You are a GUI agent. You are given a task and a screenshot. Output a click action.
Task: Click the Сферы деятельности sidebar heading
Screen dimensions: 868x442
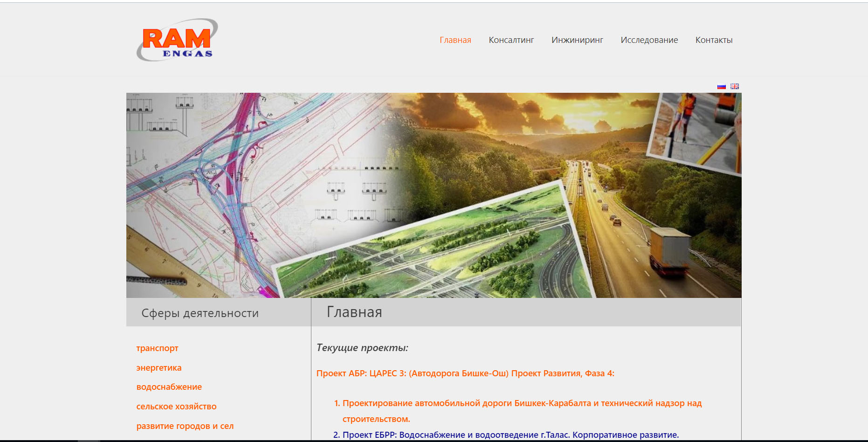pyautogui.click(x=200, y=313)
